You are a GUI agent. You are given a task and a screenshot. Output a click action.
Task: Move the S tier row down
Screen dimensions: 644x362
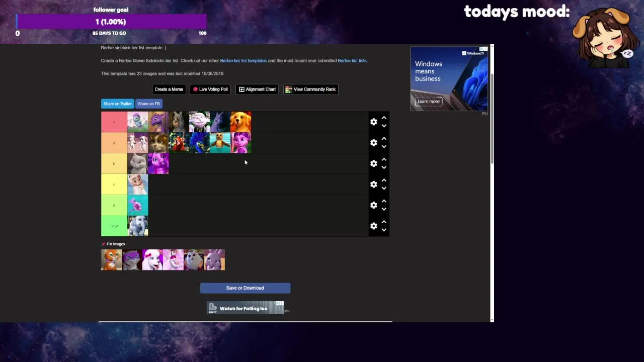click(384, 126)
